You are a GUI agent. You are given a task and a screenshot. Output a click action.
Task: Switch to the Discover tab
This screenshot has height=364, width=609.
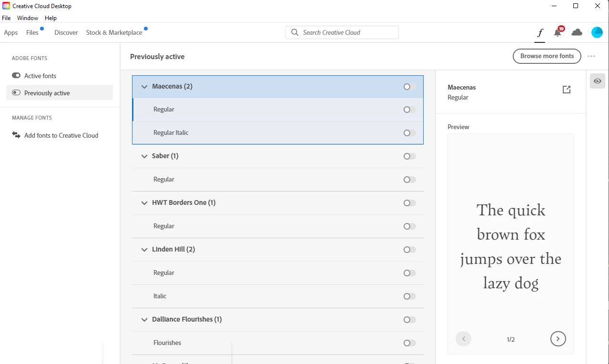click(66, 32)
